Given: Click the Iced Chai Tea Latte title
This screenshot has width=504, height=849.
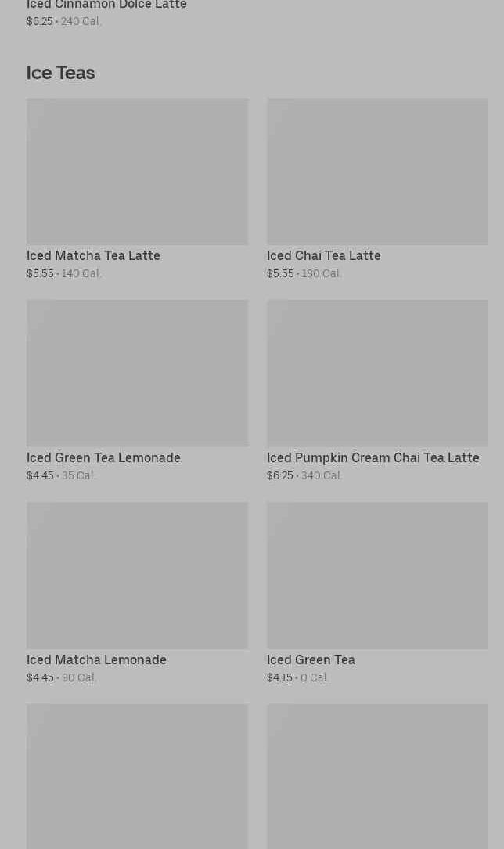Looking at the screenshot, I should pyautogui.click(x=324, y=255).
